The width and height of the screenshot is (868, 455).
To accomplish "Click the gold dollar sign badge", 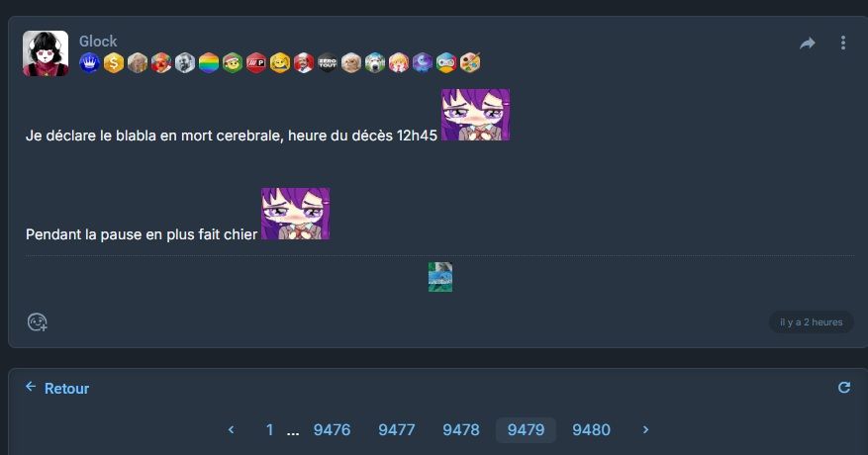I will 114,62.
